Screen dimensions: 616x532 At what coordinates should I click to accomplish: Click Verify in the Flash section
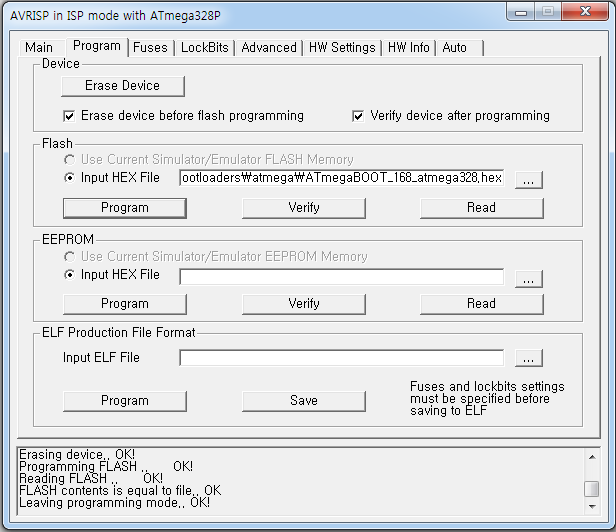click(304, 207)
